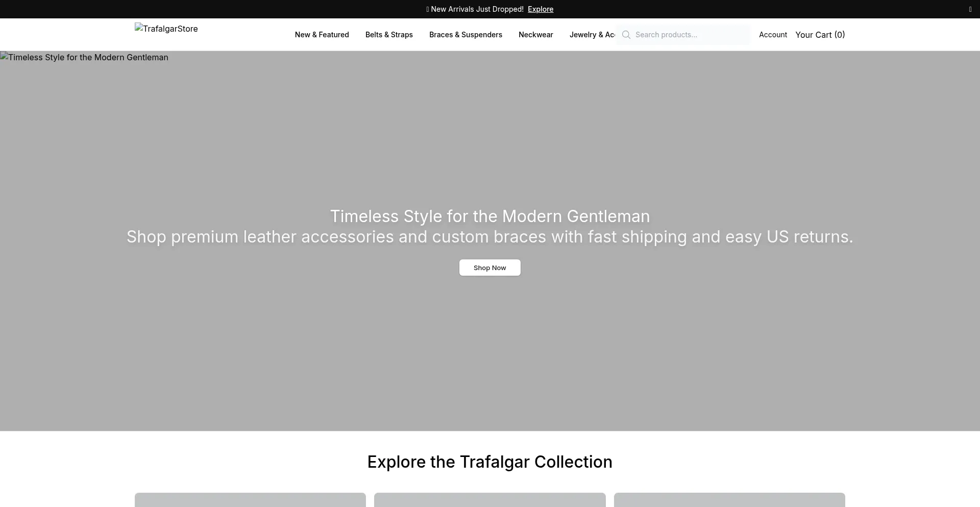Screen dimensions: 980x507
Task: Open the Braces & Suspenders menu
Action: [465, 35]
